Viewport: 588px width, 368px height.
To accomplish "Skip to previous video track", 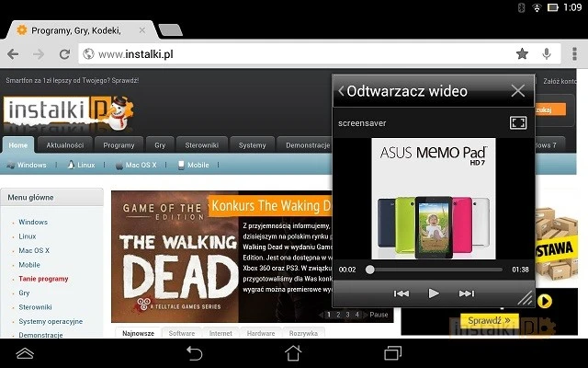I will pos(401,293).
